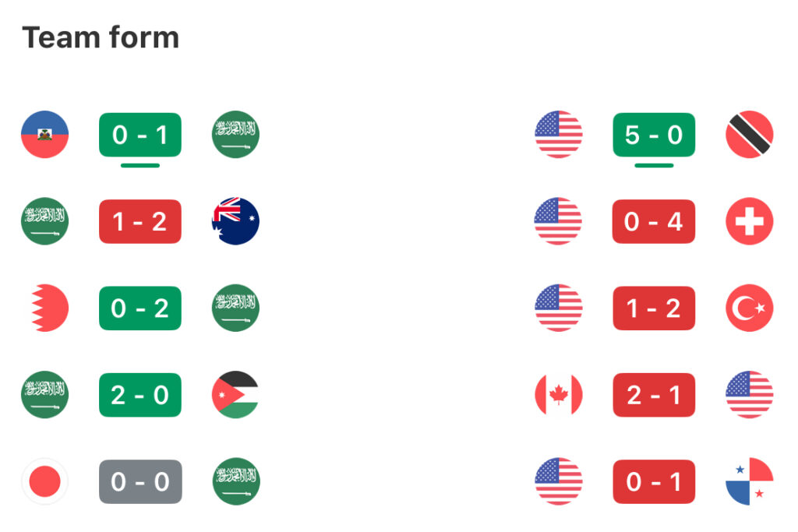The image size is (798, 532).
Task: Click the Japan flag icon
Action: click(44, 481)
